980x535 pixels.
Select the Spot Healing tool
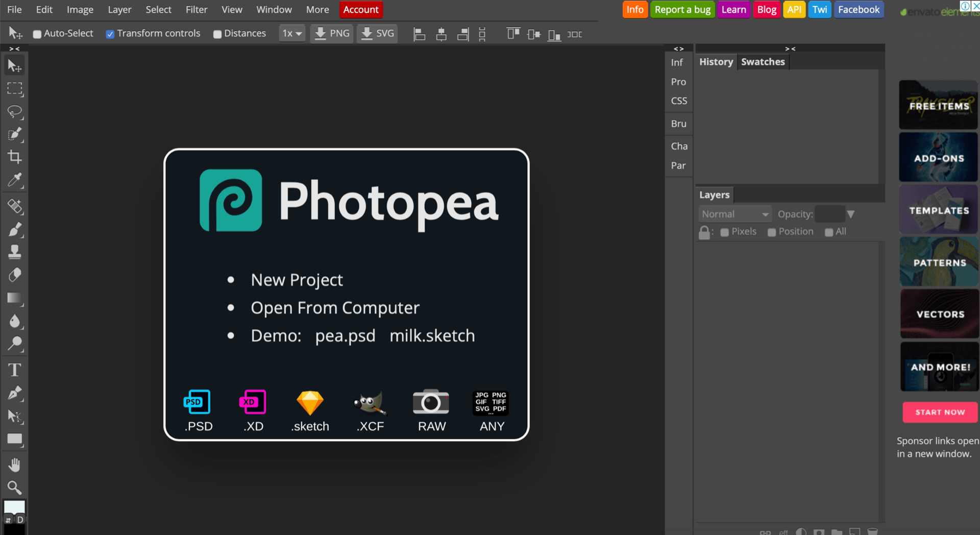click(x=15, y=206)
